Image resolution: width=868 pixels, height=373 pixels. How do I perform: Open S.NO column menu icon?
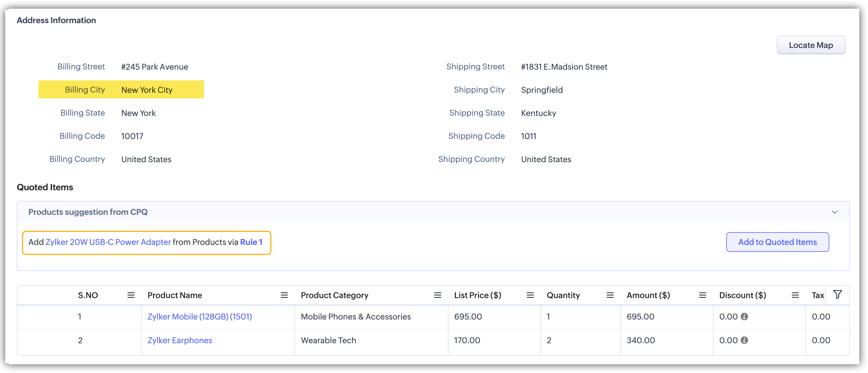click(131, 295)
